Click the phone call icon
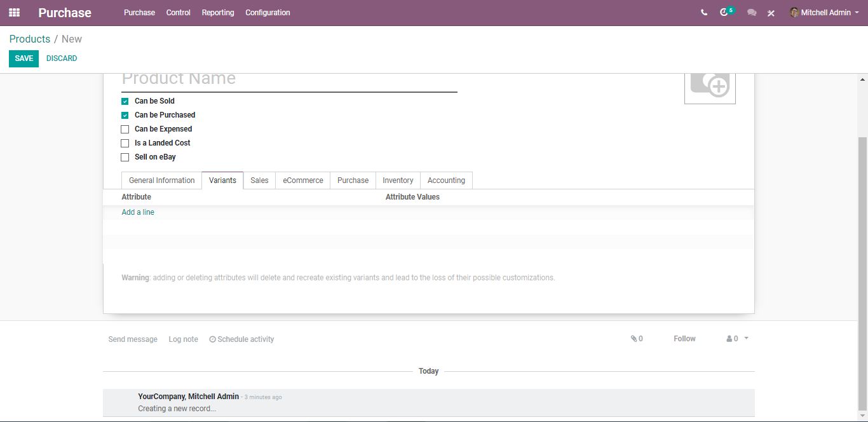This screenshot has width=868, height=422. pyautogui.click(x=704, y=13)
